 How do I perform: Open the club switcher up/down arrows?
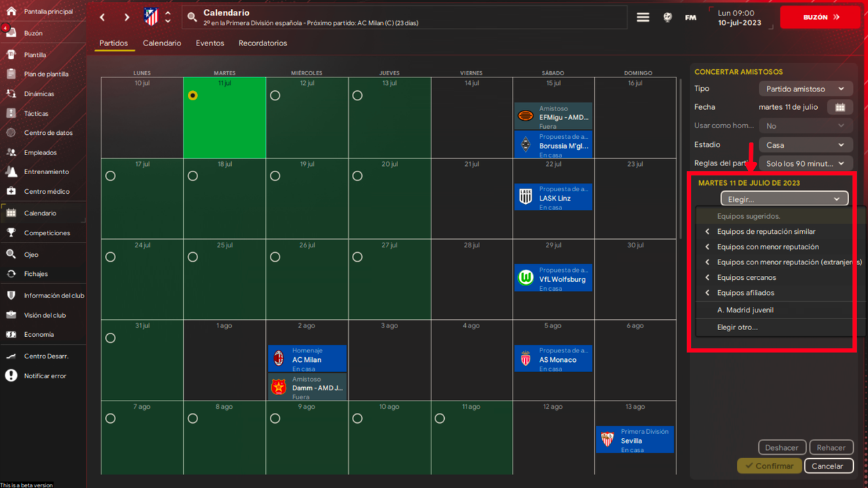tap(168, 17)
